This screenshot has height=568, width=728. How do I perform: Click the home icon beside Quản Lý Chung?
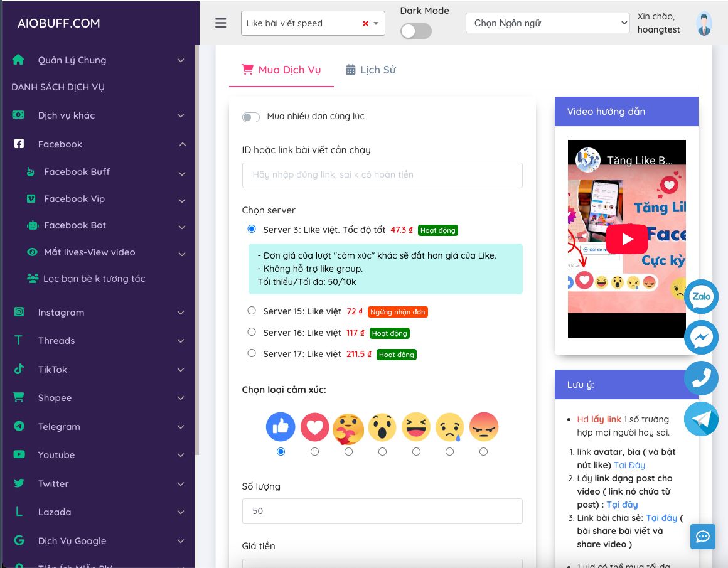pyautogui.click(x=18, y=60)
